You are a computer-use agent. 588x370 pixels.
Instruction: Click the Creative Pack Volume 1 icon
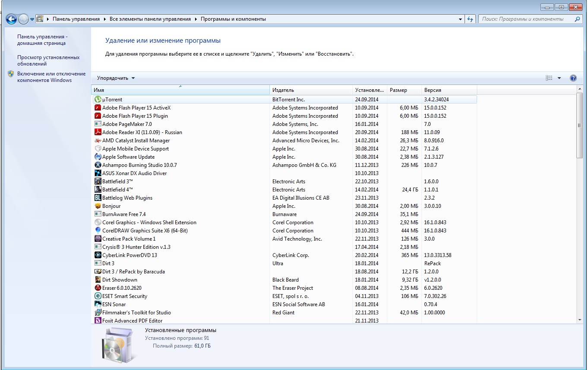point(98,239)
